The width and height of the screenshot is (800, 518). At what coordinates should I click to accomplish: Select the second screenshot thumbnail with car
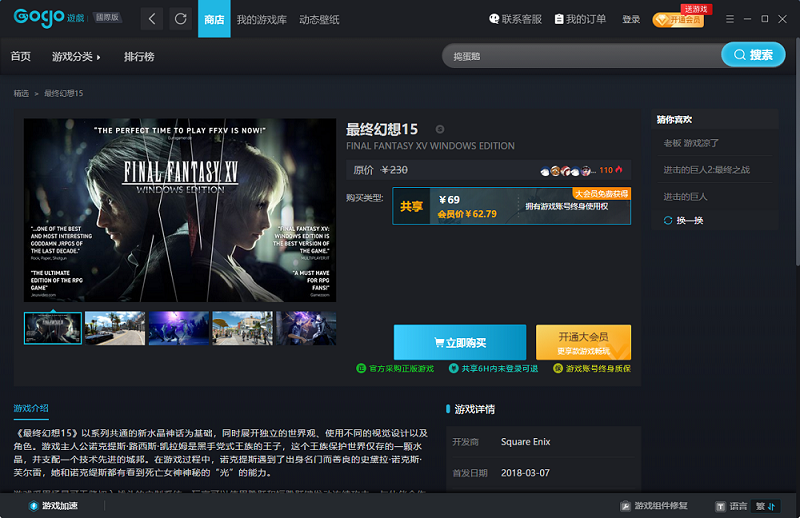coord(115,328)
